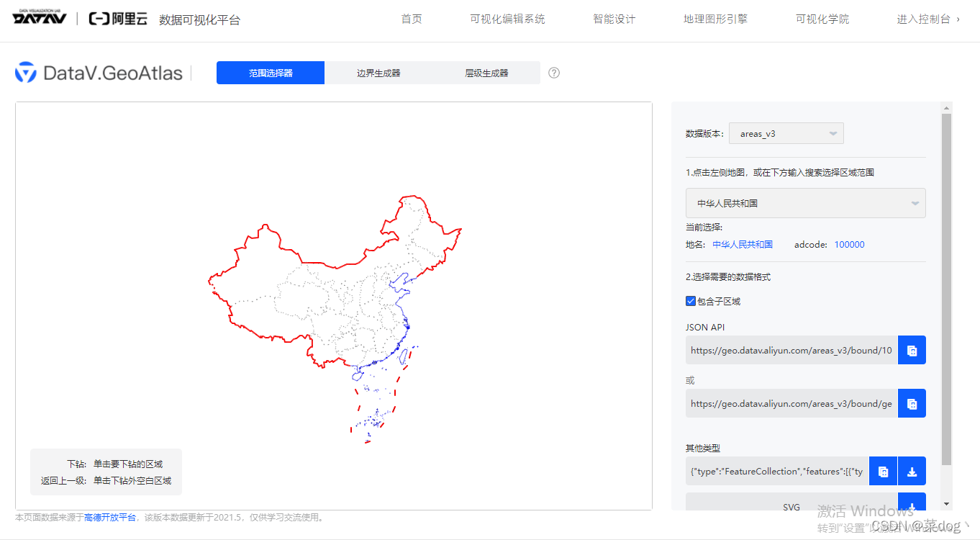Switch to the 边界生成器 tab

point(378,73)
